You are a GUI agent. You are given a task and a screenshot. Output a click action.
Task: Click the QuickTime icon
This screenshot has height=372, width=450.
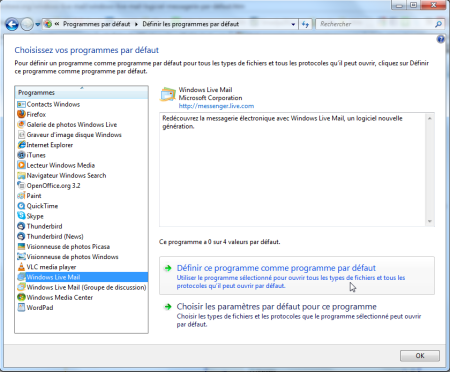21,206
